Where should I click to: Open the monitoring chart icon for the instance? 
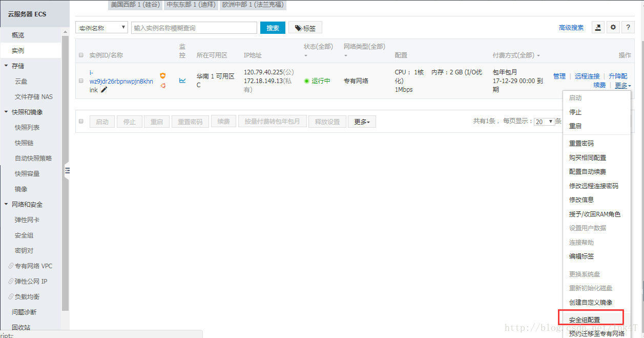(x=182, y=81)
